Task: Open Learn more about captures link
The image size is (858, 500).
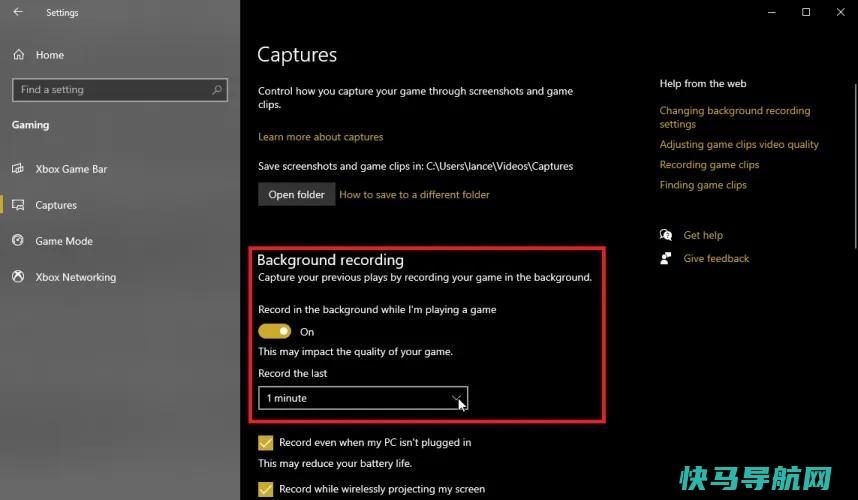Action: [x=321, y=137]
